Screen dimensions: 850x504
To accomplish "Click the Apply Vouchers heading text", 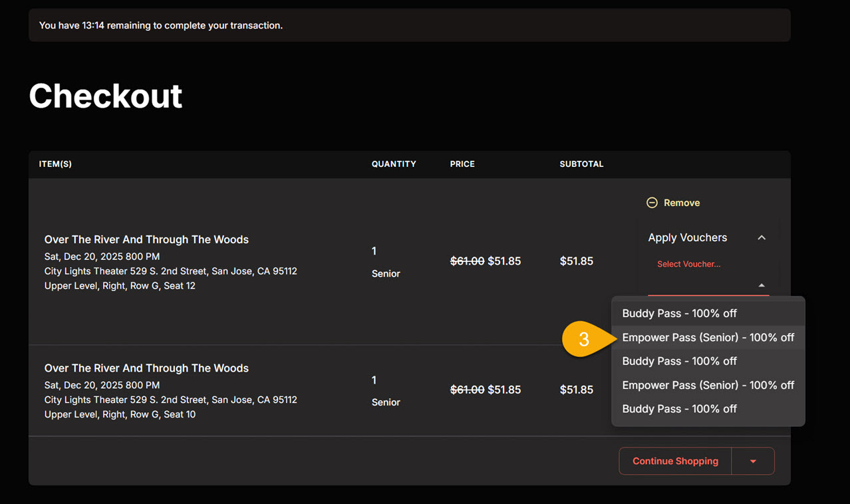I will (687, 237).
